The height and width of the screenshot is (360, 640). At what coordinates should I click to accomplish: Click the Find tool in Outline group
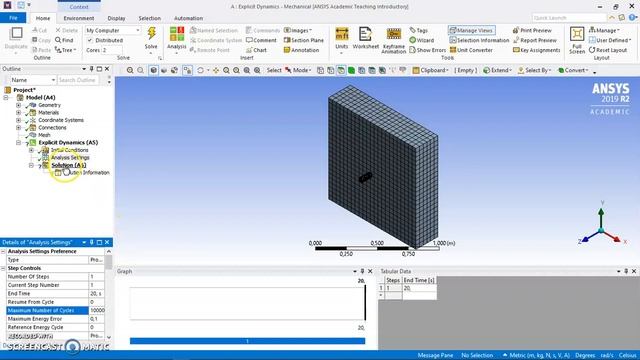(x=64, y=40)
